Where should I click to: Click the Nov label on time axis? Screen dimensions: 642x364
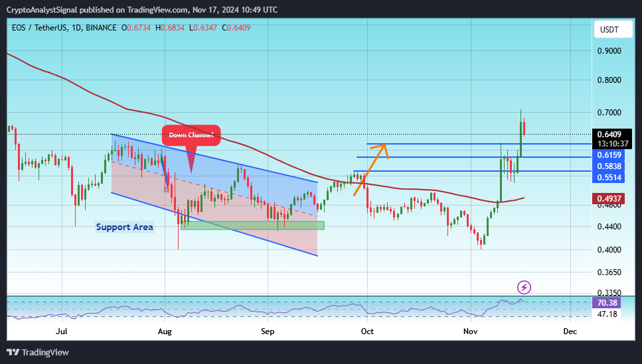(x=471, y=331)
